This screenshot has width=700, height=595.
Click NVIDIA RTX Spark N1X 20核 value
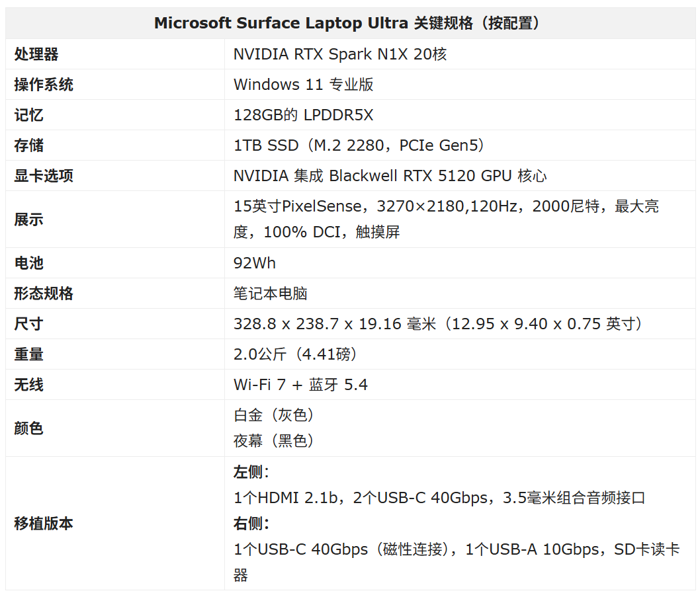point(340,54)
